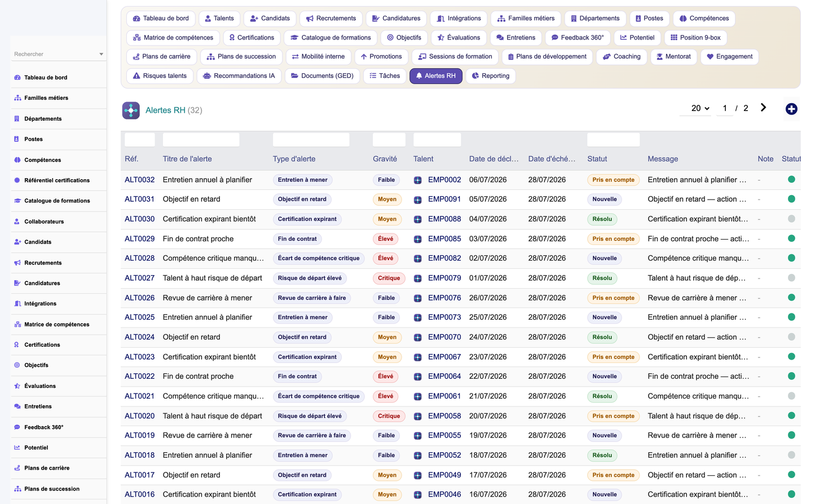Open the Position 9-box tab

(695, 38)
